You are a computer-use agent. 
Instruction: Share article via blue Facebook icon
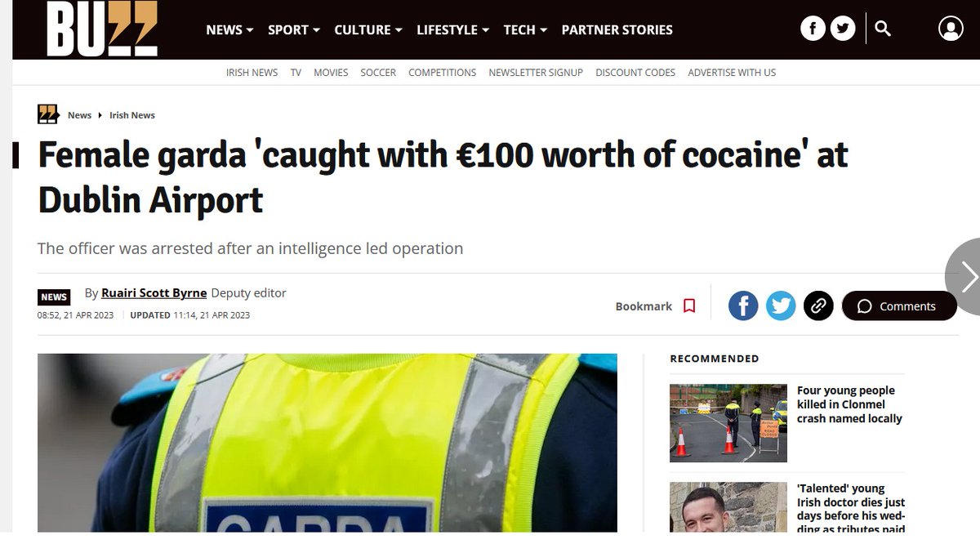pos(743,305)
